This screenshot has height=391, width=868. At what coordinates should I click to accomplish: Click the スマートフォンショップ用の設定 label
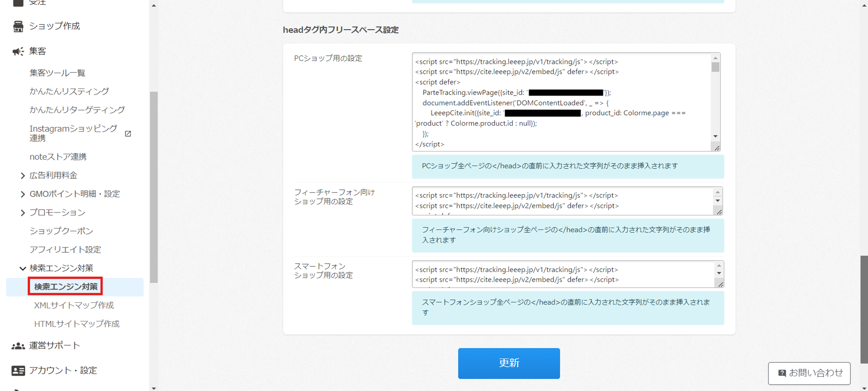point(324,271)
